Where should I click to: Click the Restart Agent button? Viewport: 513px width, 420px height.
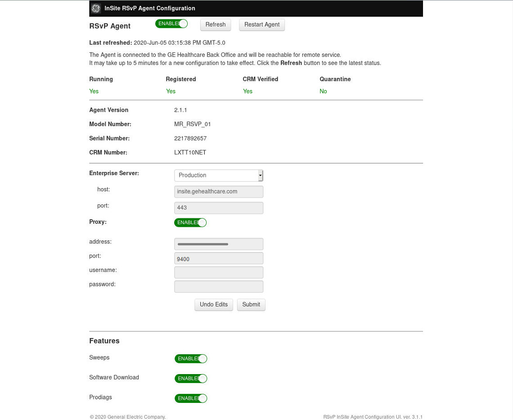coord(262,25)
